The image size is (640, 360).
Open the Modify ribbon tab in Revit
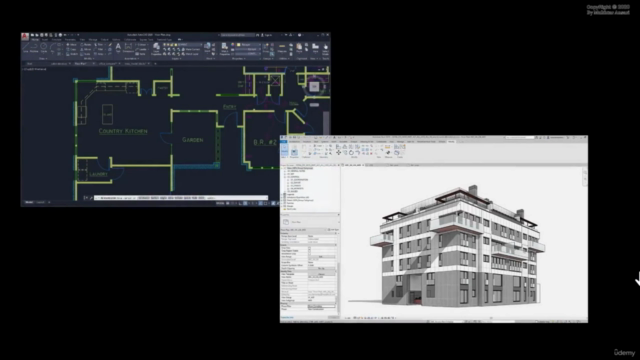451,142
